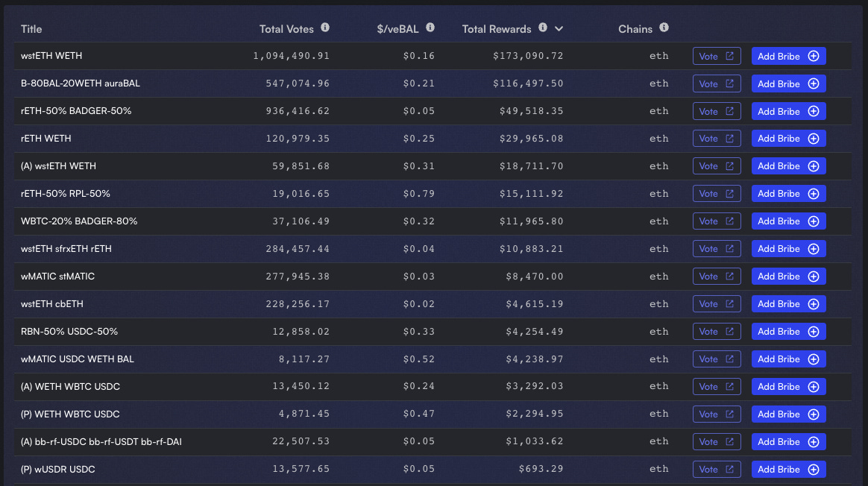
Task: Vote on (A) WETH WBTC USDC pool
Action: coord(717,386)
